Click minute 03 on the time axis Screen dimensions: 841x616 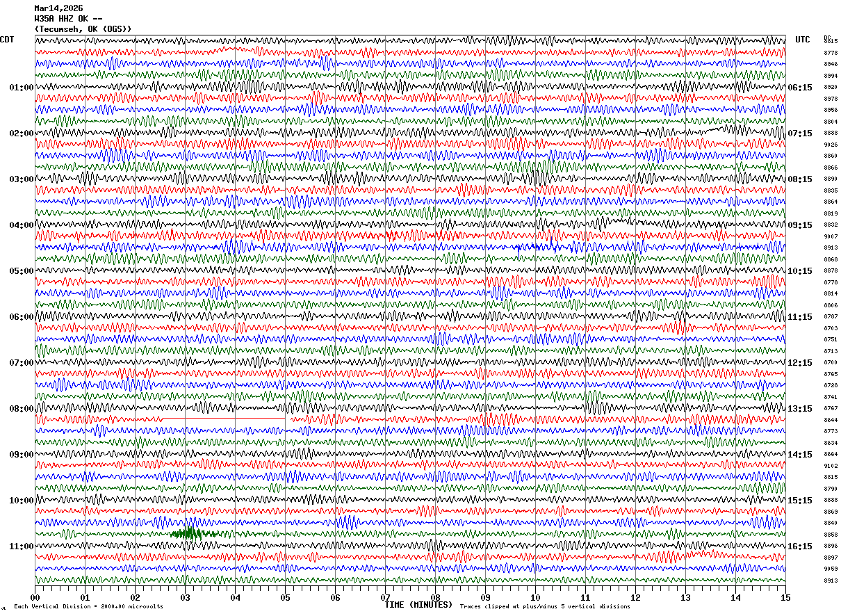pyautogui.click(x=185, y=597)
